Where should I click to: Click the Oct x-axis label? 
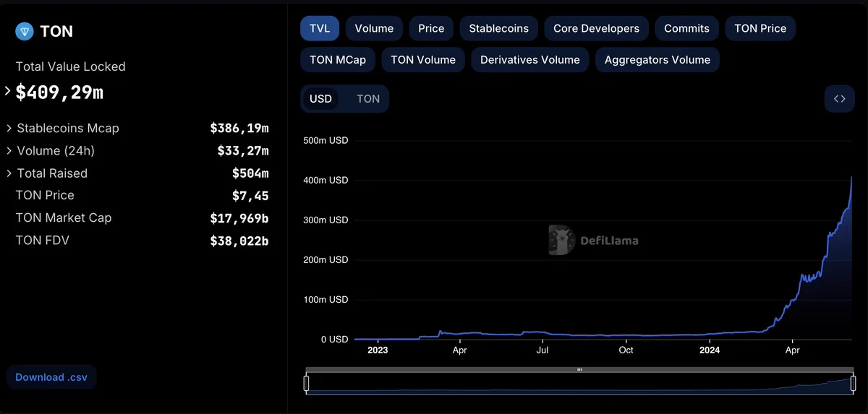pyautogui.click(x=626, y=350)
